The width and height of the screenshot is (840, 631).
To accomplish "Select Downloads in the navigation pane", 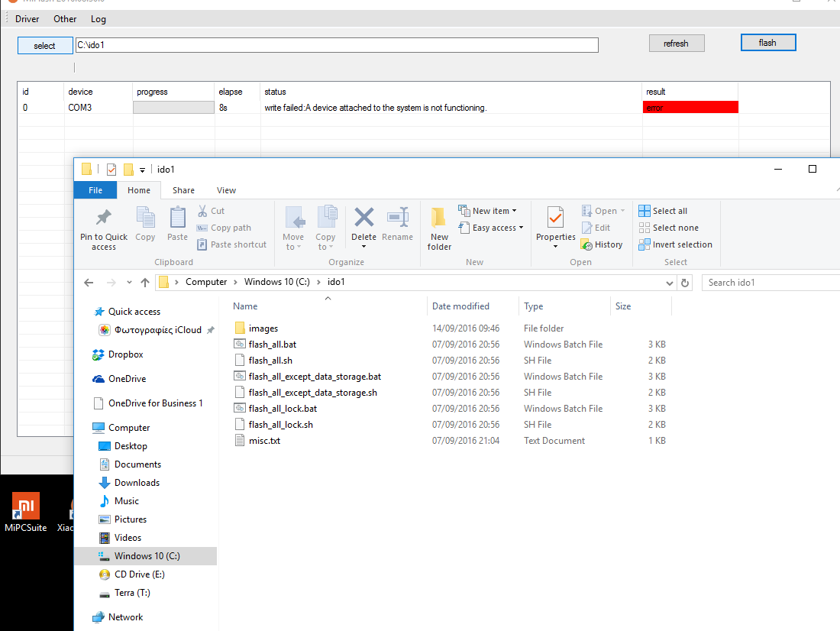I will pos(137,483).
